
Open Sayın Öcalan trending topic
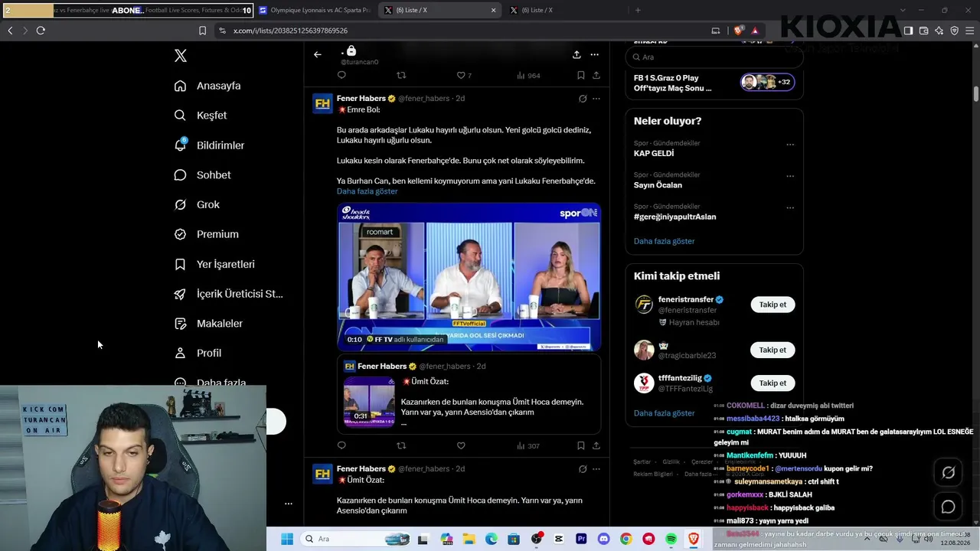point(658,185)
